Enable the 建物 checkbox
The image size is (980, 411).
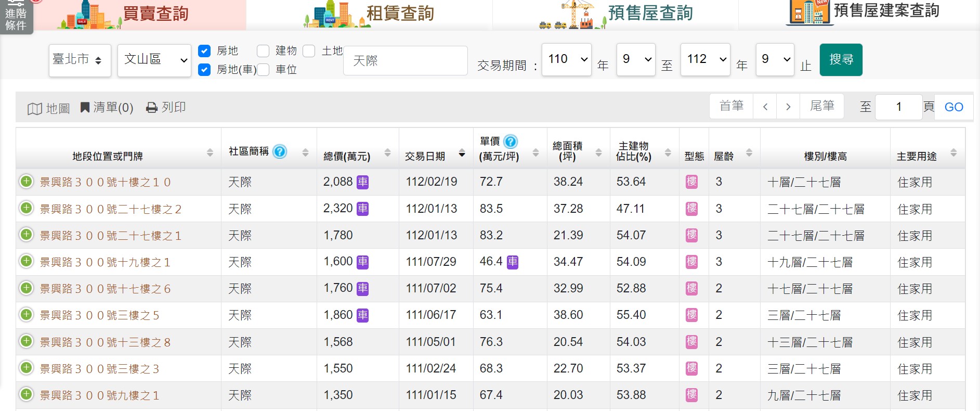click(263, 51)
